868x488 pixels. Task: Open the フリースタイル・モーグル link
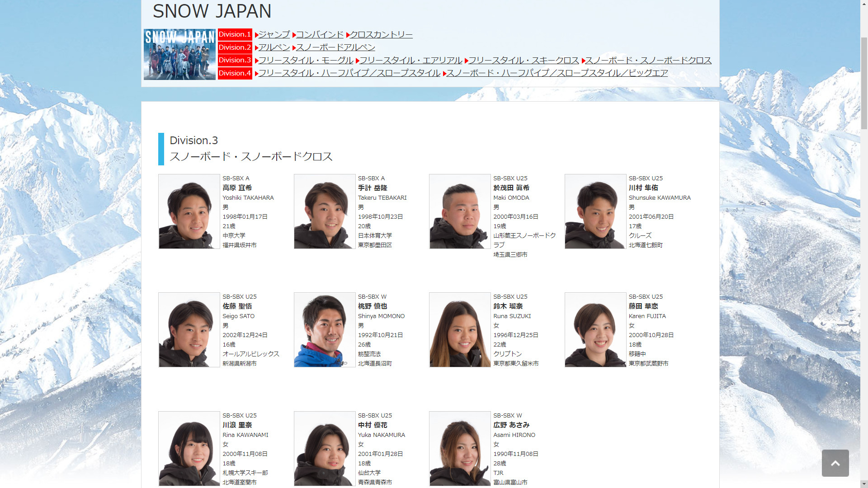[x=306, y=61]
